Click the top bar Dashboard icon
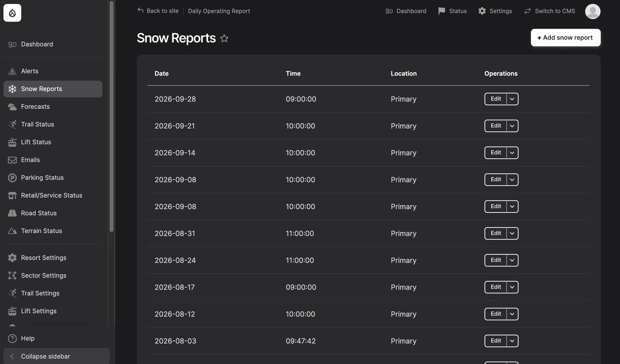 coord(389,11)
